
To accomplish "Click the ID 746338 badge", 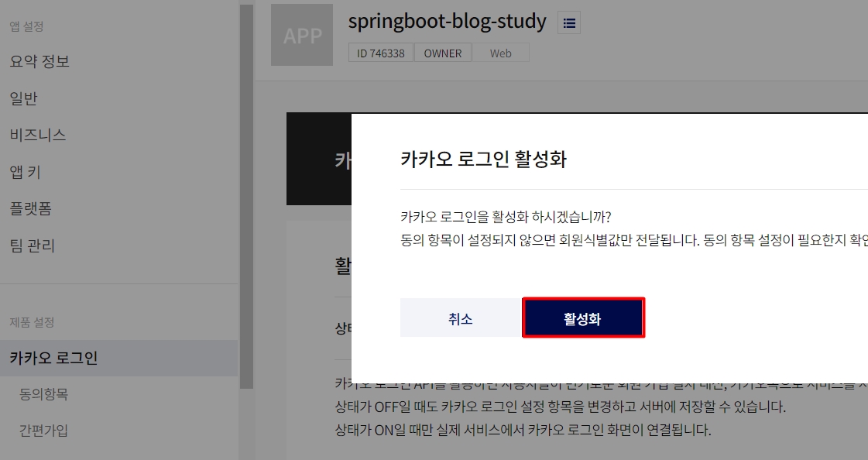I will [380, 53].
